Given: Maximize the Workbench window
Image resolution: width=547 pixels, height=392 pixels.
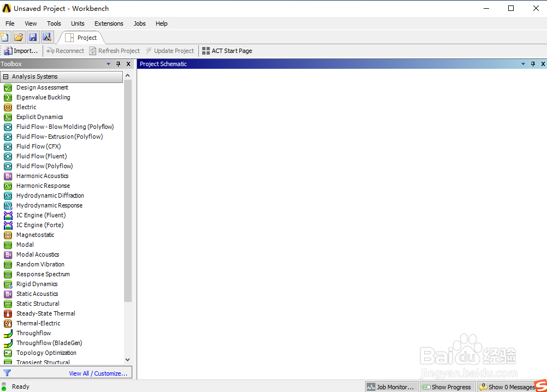Looking at the screenshot, I should [511, 8].
